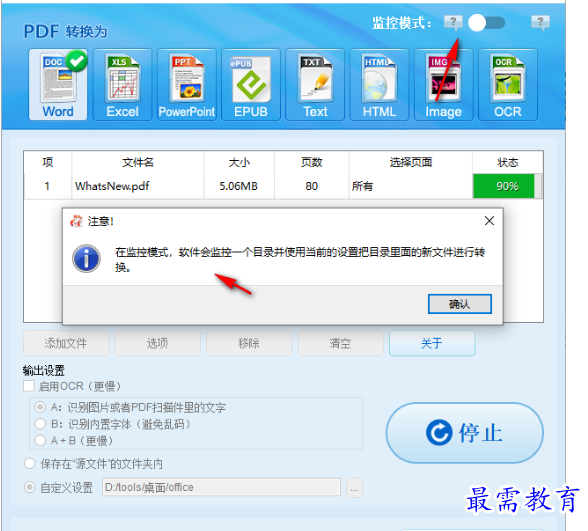Select the Excel conversion format icon

tap(122, 84)
